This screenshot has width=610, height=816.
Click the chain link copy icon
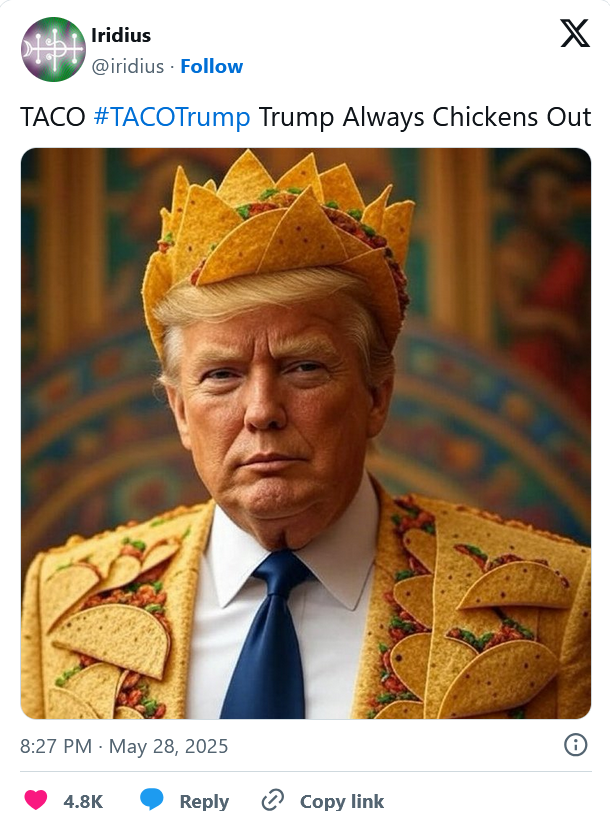pyautogui.click(x=273, y=800)
